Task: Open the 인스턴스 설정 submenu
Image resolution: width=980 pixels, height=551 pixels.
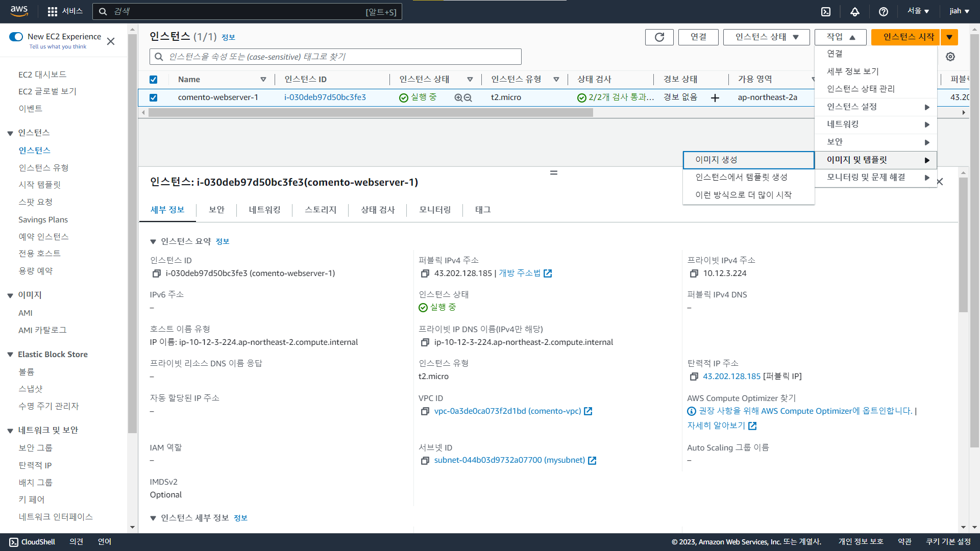Action: 876,107
